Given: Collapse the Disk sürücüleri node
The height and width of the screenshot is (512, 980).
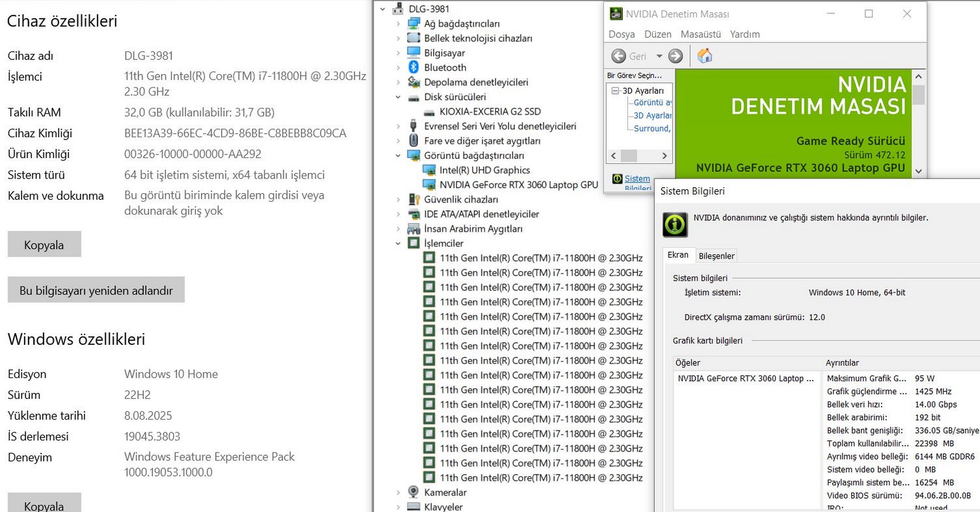Looking at the screenshot, I should click(x=398, y=97).
